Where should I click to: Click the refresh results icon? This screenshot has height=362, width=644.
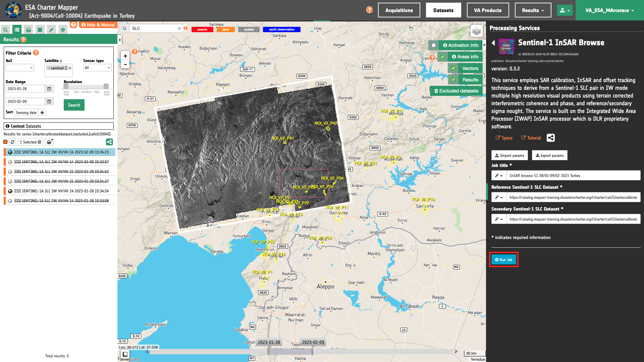pyautogui.click(x=12, y=142)
